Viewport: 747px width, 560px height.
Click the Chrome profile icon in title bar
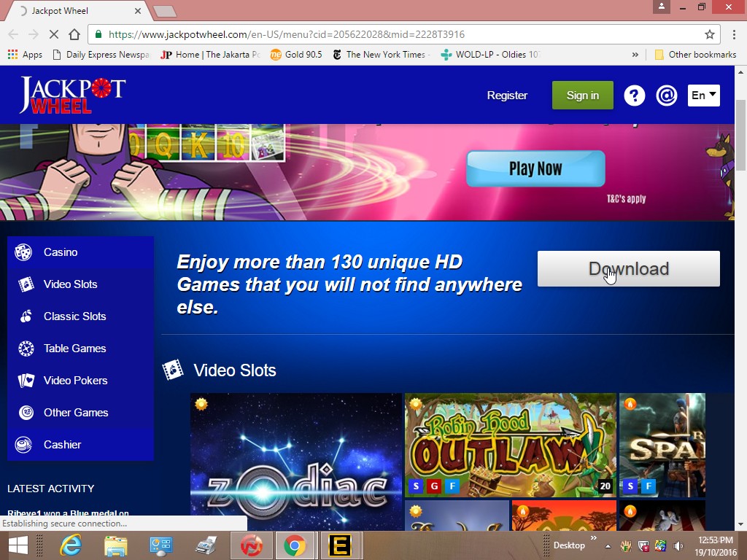pyautogui.click(x=661, y=7)
